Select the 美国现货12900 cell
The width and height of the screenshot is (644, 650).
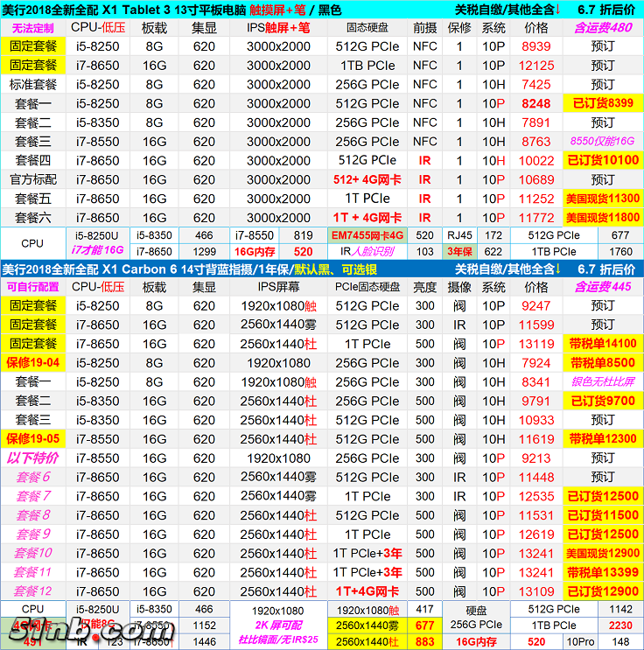602,553
